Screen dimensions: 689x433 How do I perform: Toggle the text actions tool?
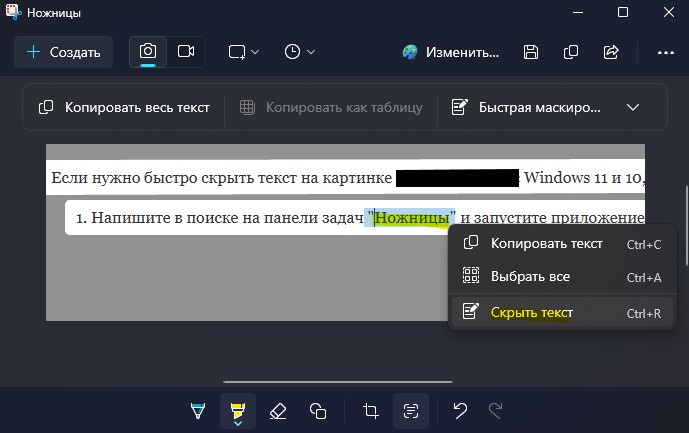[411, 411]
